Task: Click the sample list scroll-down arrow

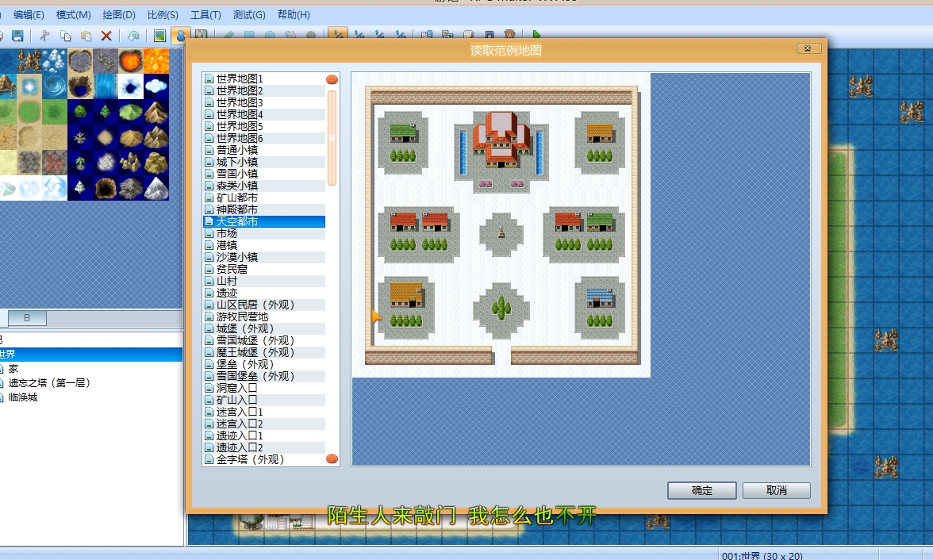Action: click(332, 458)
